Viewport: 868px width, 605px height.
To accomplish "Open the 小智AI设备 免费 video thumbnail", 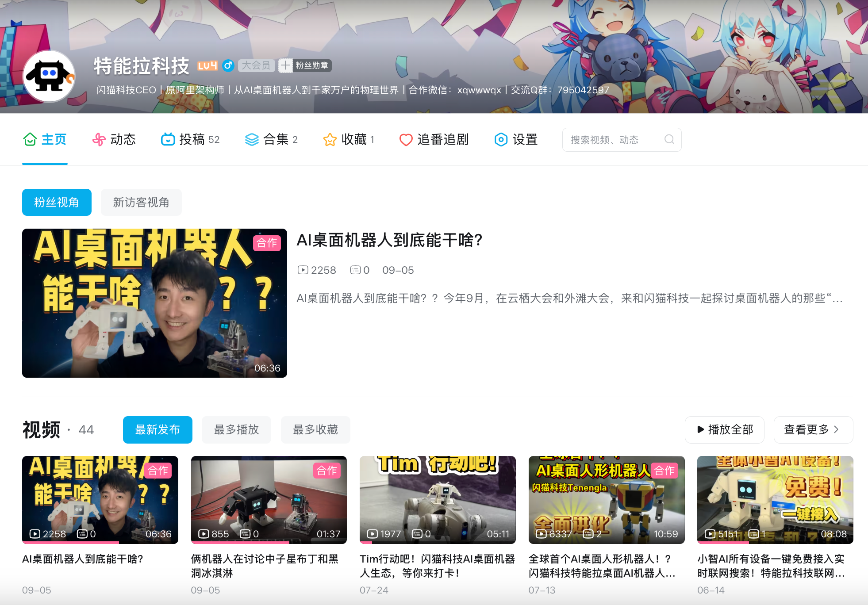I will [775, 500].
